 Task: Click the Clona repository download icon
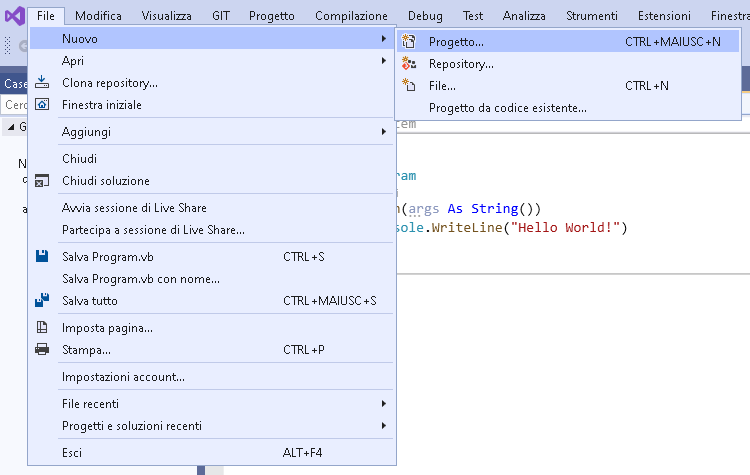pyautogui.click(x=42, y=82)
